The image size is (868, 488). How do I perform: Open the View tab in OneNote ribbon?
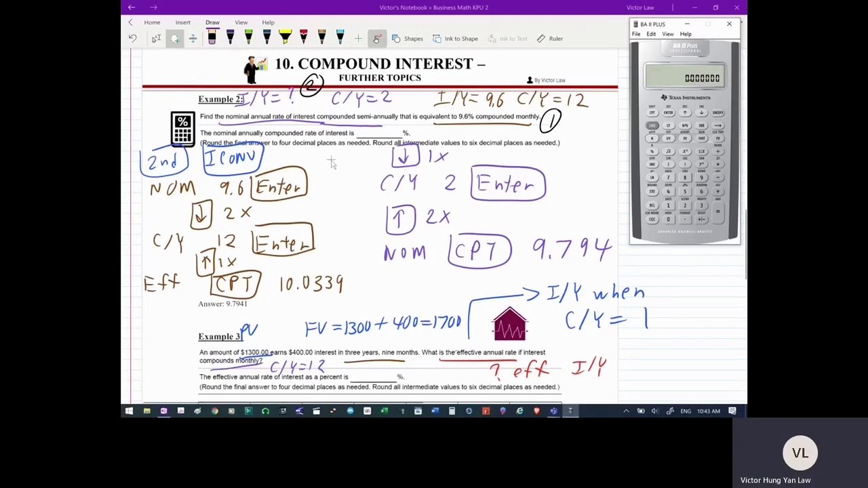241,22
